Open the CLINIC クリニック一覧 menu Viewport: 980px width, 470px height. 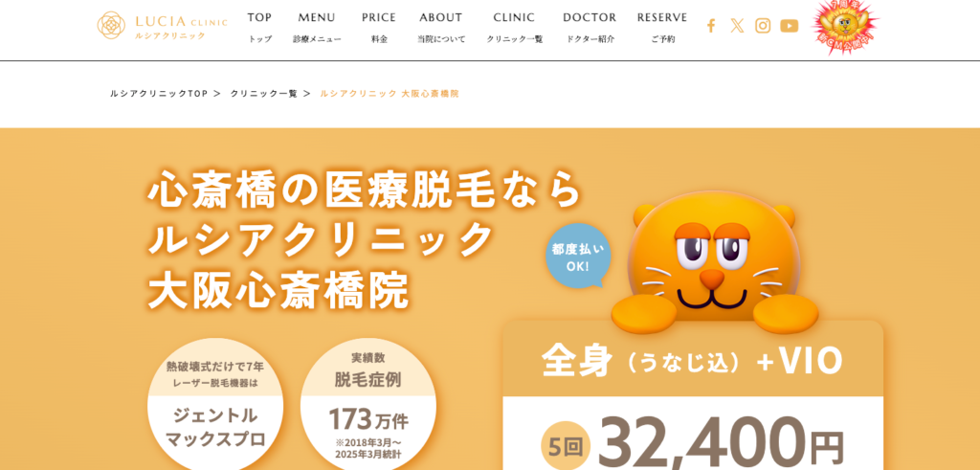pyautogui.click(x=514, y=28)
